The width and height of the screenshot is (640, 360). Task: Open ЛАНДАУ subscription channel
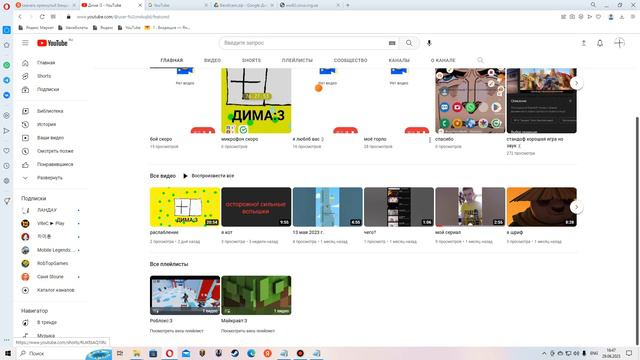pos(47,210)
